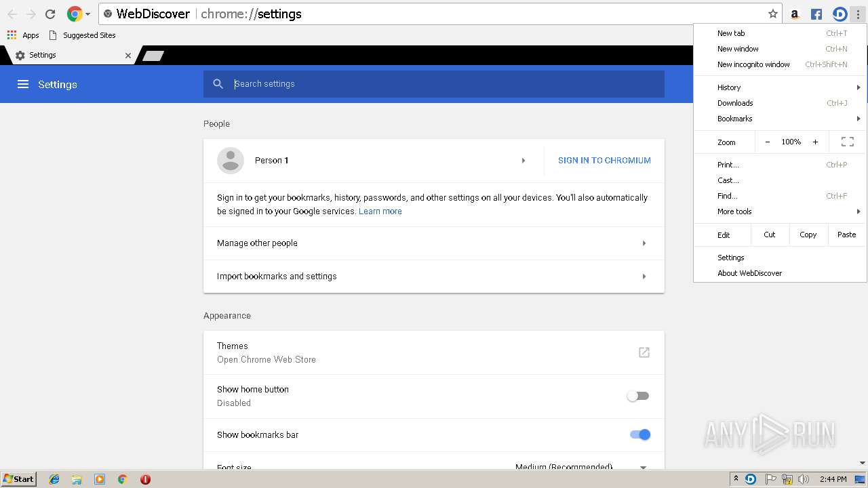Open the Learn more link
Screen dimensions: 868x488
pyautogui.click(x=380, y=211)
